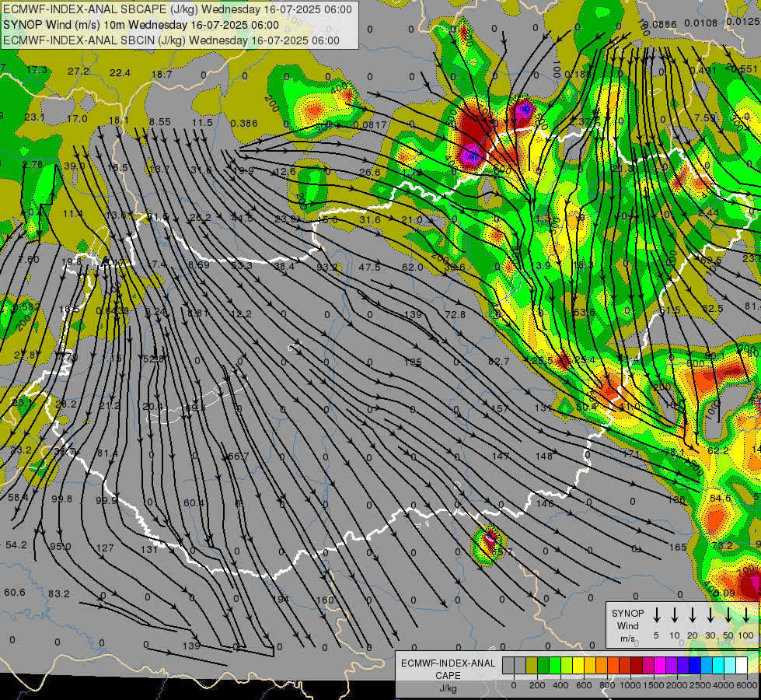761x700 pixels.
Task: Click the 83.2 value on the map
Action: tap(59, 594)
